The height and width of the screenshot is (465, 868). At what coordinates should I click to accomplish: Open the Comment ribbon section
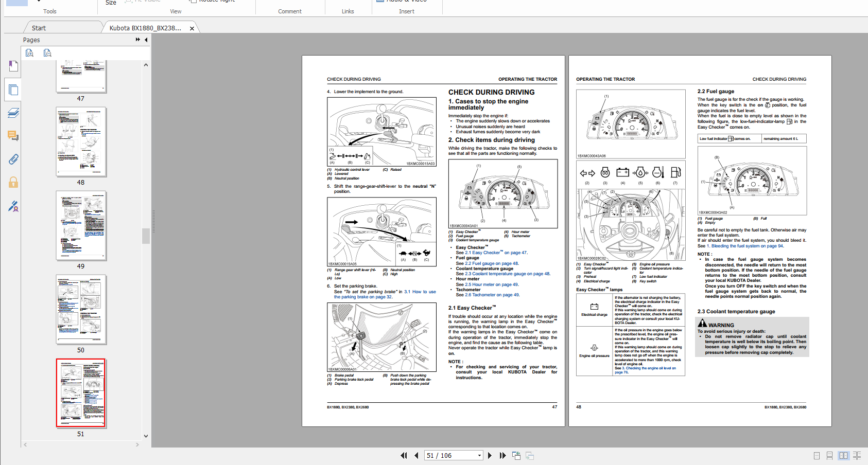pos(290,11)
